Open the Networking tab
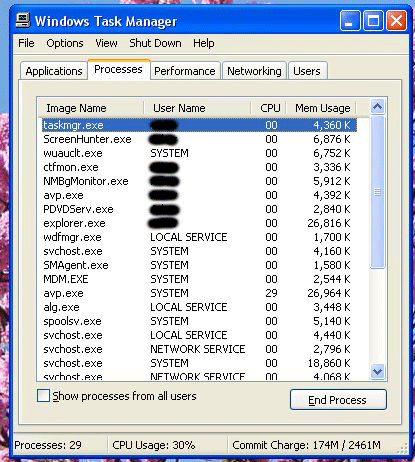 click(254, 71)
